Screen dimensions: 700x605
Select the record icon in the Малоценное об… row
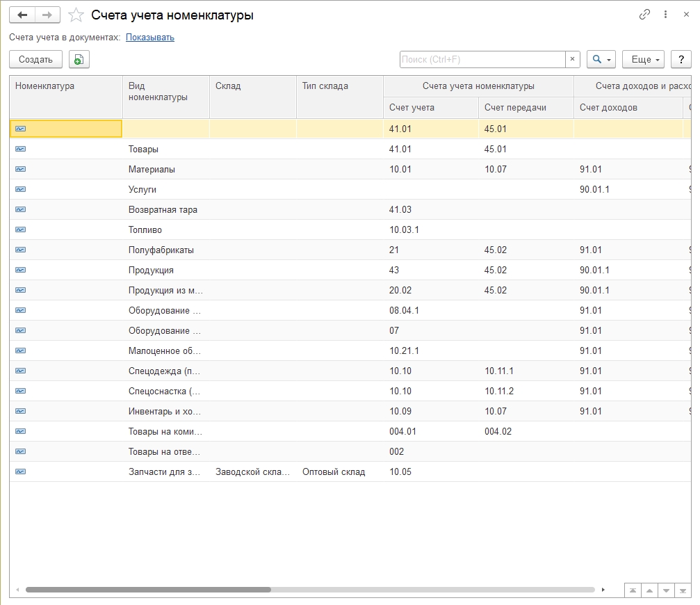[x=21, y=350]
